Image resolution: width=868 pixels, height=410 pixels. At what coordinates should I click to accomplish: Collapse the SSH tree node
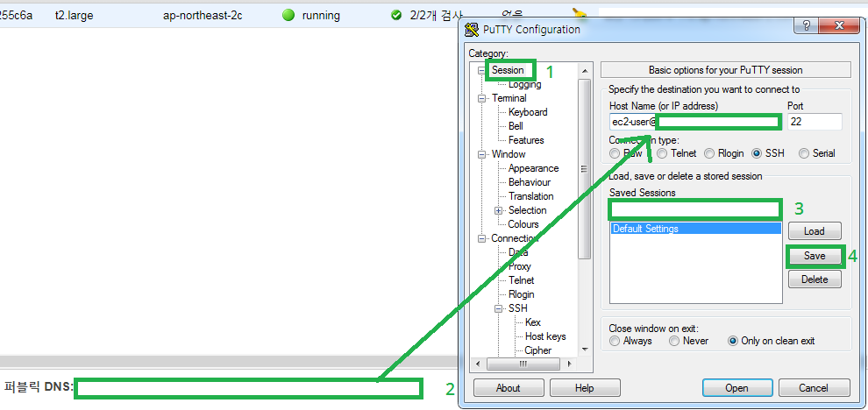(498, 308)
